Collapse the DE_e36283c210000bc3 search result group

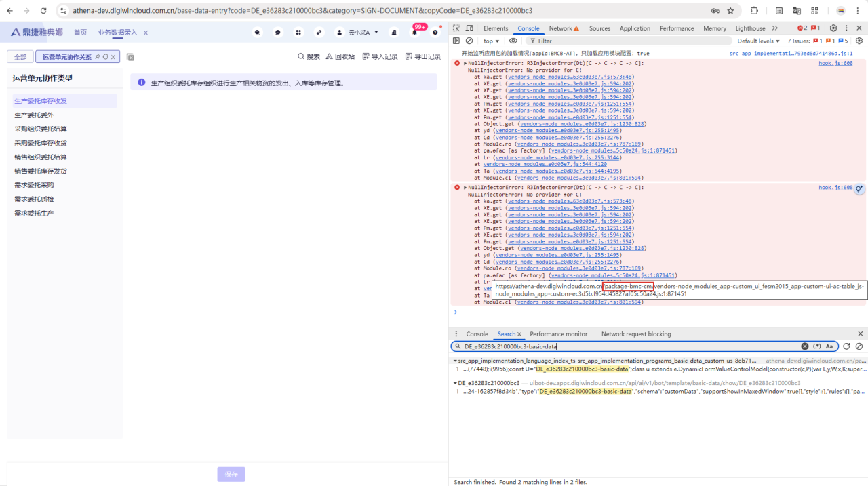455,383
